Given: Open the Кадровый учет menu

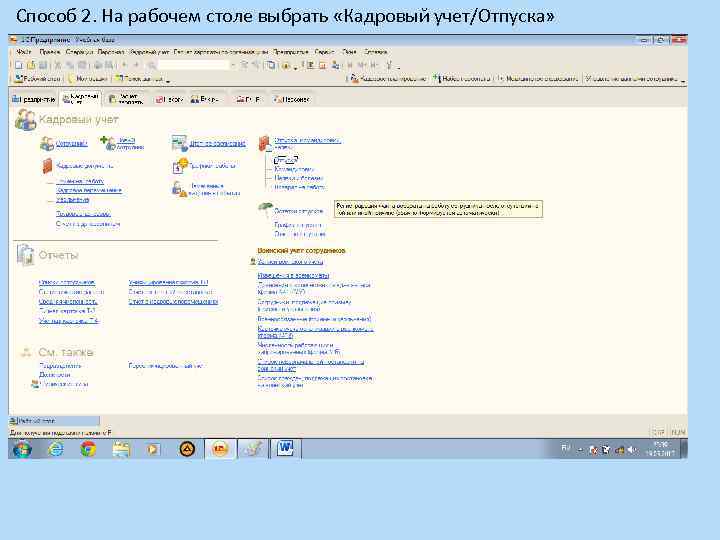Looking at the screenshot, I should point(149,52).
